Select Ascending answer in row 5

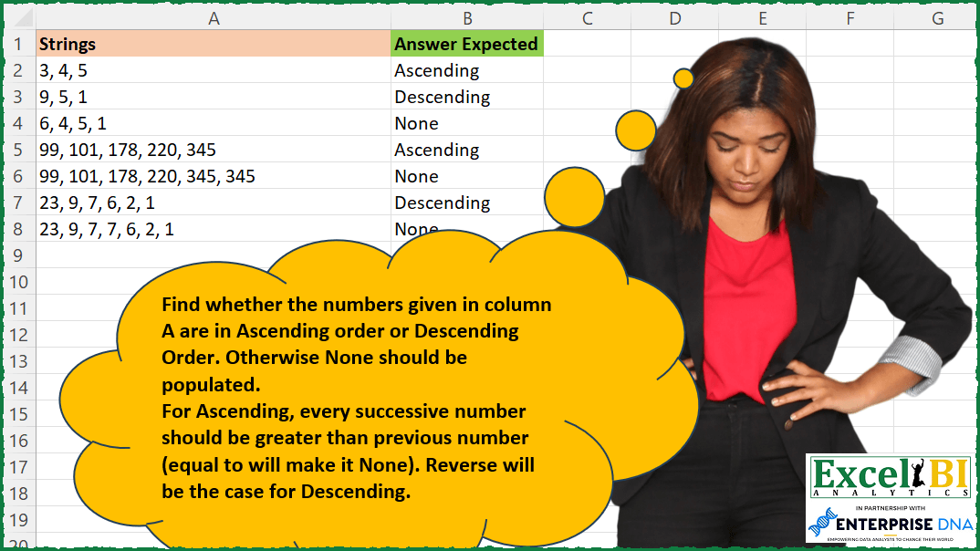tap(467, 150)
